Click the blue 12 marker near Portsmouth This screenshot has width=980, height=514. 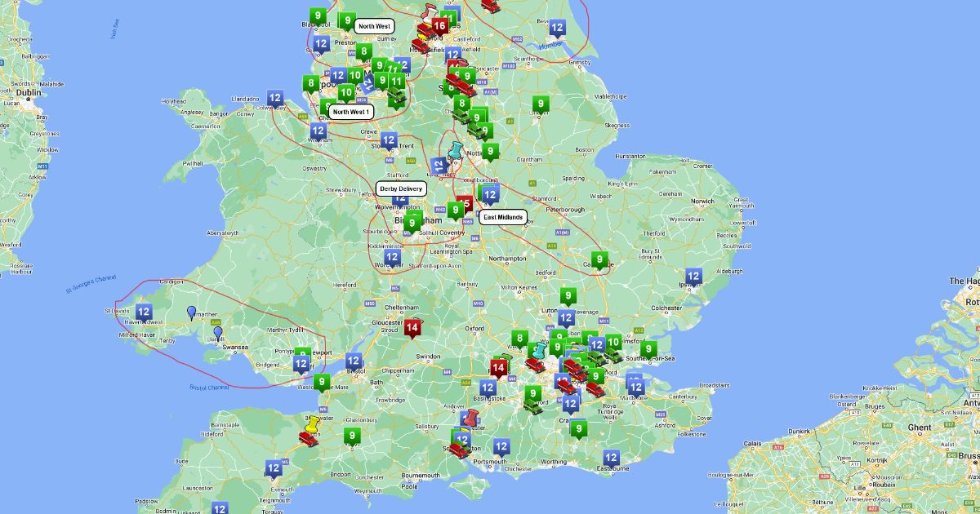pyautogui.click(x=501, y=448)
